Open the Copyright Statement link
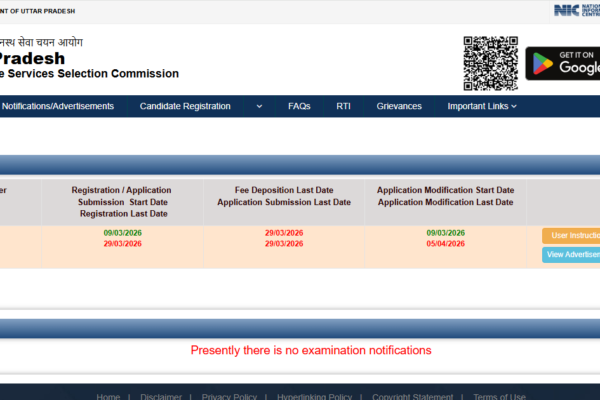This screenshot has width=600, height=400. click(412, 396)
